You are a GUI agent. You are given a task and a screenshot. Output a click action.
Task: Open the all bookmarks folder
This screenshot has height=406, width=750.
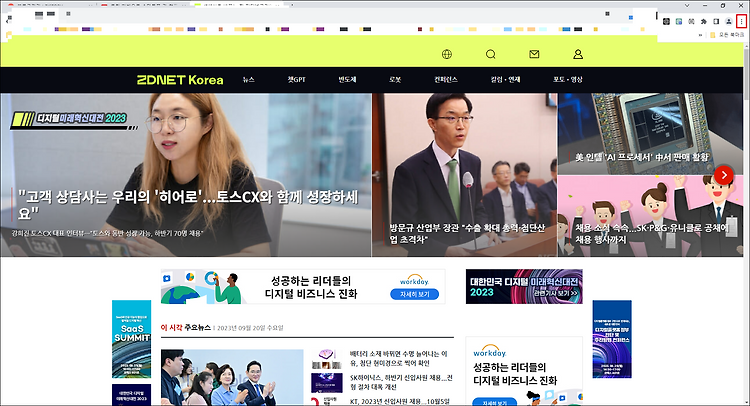(x=727, y=35)
